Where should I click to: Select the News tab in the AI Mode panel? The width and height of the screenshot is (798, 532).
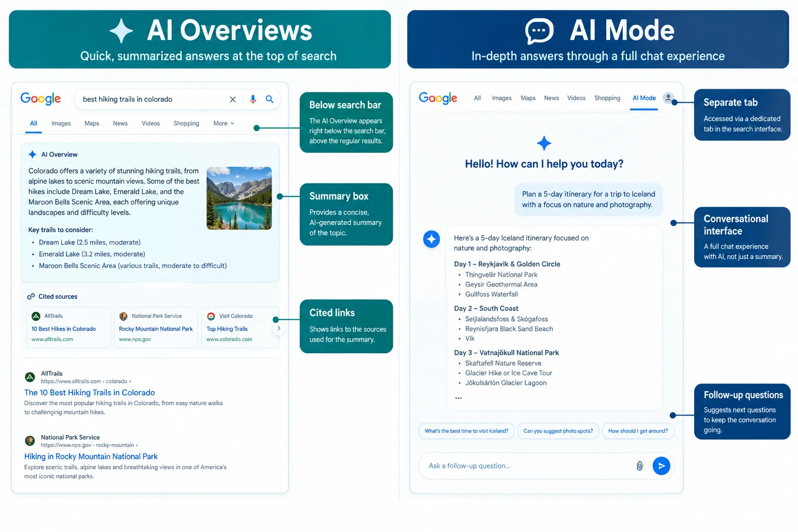pyautogui.click(x=551, y=98)
